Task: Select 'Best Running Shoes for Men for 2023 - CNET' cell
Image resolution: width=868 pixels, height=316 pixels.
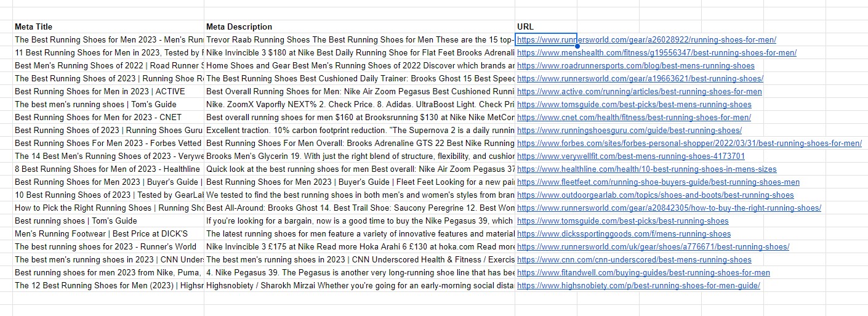Action: 109,118
